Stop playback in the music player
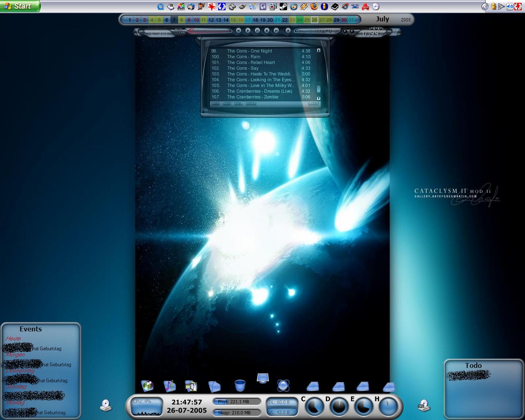The height and width of the screenshot is (420, 525). click(x=267, y=30)
